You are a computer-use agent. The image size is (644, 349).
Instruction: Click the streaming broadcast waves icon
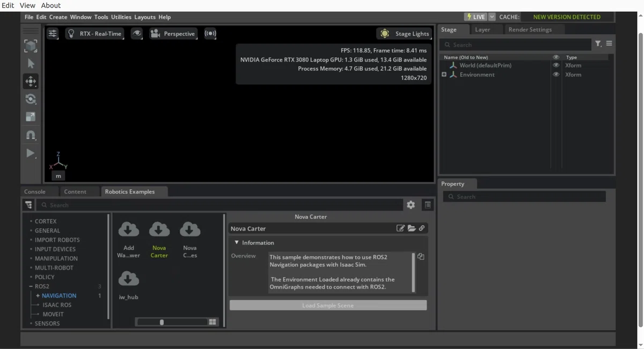(210, 34)
